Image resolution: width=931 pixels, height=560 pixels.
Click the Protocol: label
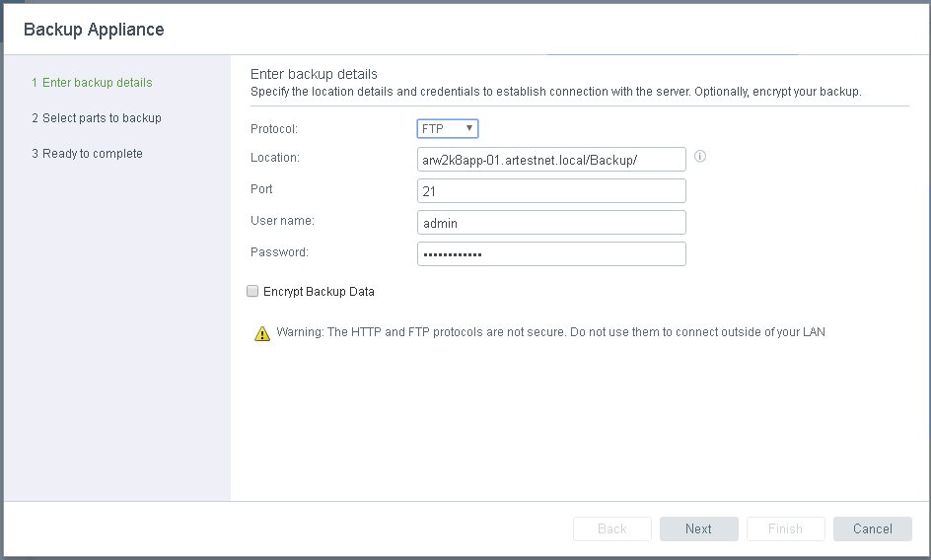pyautogui.click(x=274, y=129)
